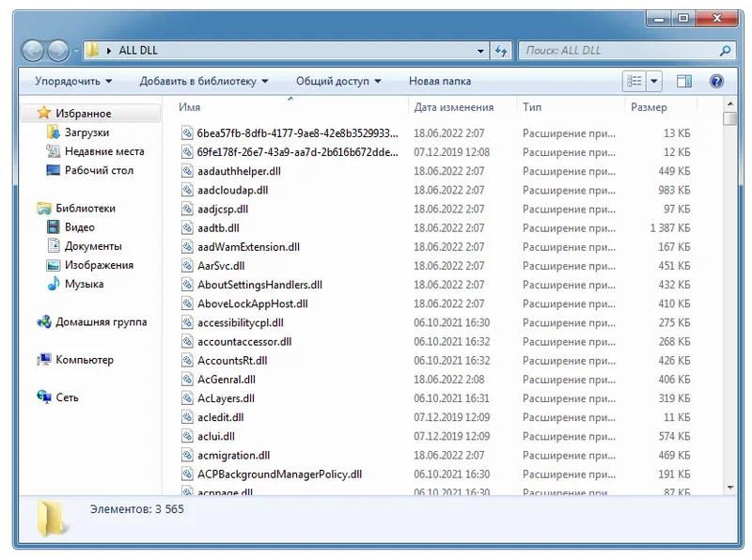Click the Документы library icon

(54, 245)
